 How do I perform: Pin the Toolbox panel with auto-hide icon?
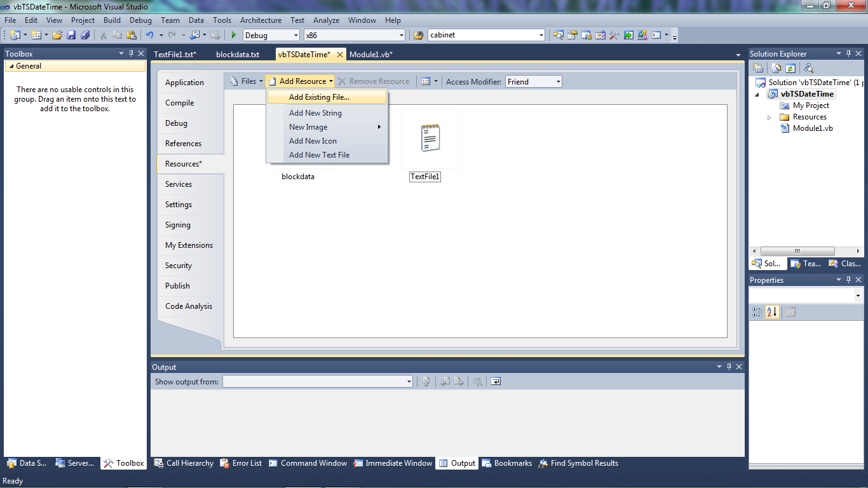pos(132,54)
